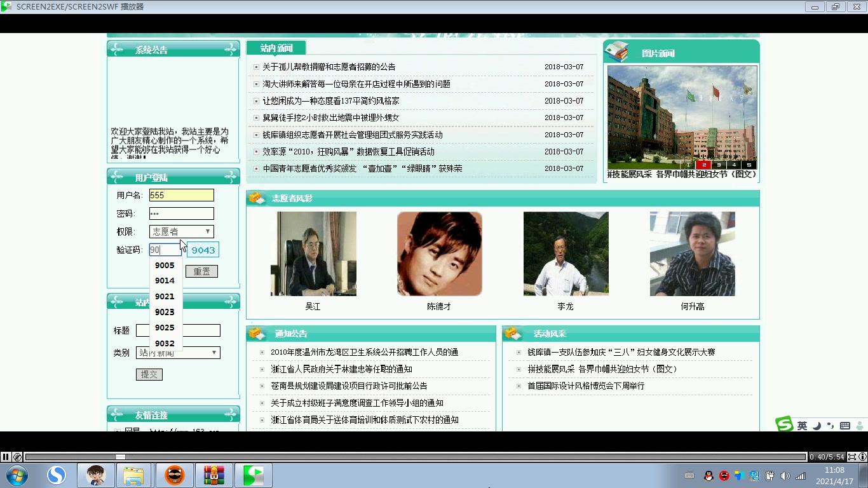Click the IME user avatar icon
Viewport: 868px width, 488px height.
tap(861, 426)
